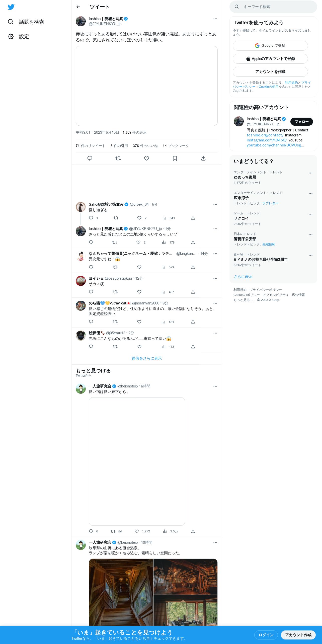
Task: Bookmark the main toshibo tweet
Action: (175, 158)
